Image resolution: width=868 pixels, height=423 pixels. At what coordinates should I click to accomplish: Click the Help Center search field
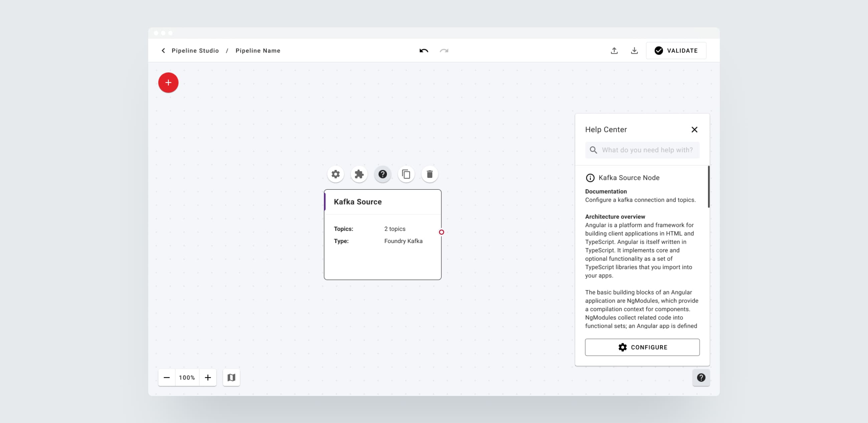coord(647,150)
